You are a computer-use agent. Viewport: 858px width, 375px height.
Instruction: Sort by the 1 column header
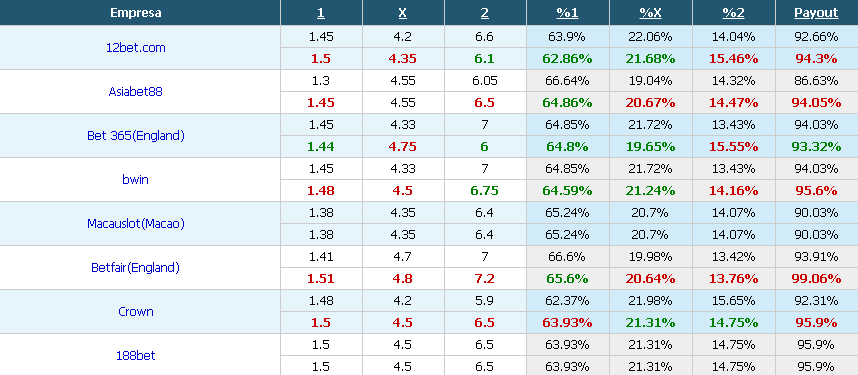tap(321, 13)
